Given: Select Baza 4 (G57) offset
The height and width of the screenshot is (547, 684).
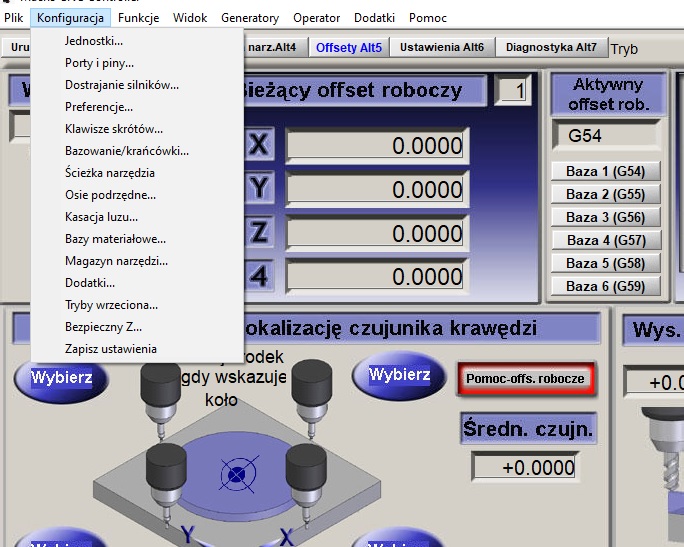Looking at the screenshot, I should click(x=605, y=240).
